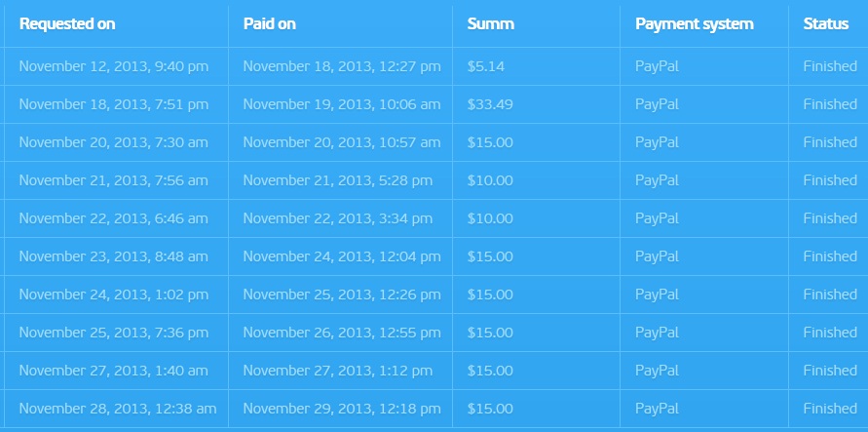Screen dimensions: 868x432
Task: Click PayPal in the November 12 request row
Action: coord(658,67)
